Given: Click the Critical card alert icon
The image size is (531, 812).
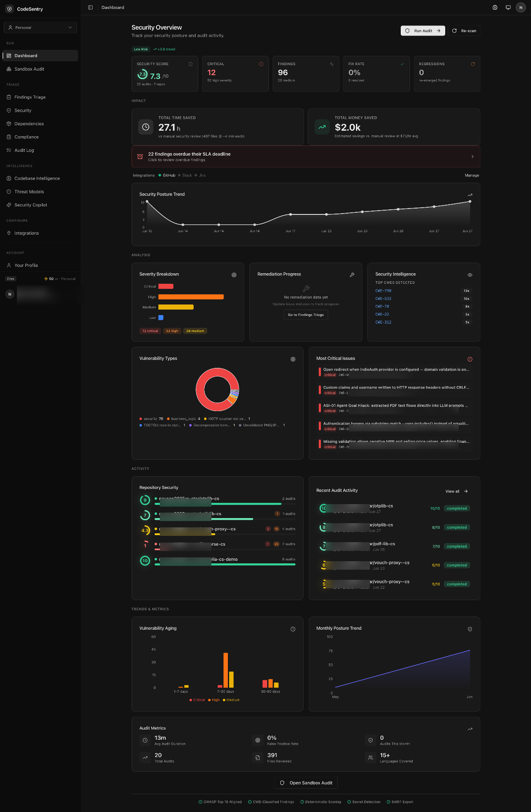Looking at the screenshot, I should (x=261, y=64).
